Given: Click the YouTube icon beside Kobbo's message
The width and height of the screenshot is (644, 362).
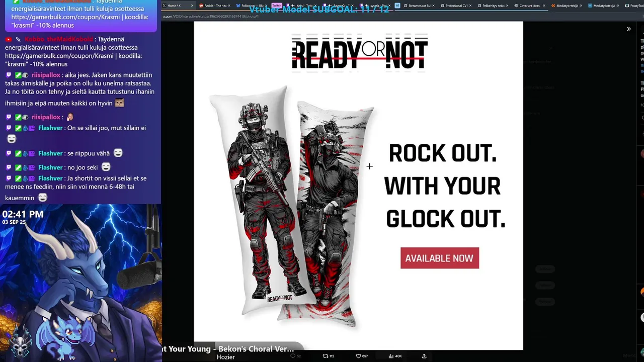Looking at the screenshot, I should 9,39.
